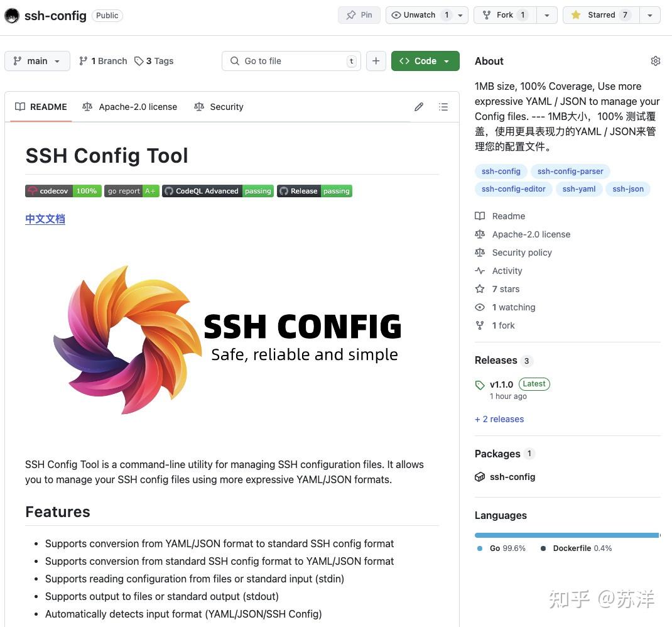Click the SSH Config Tool heading
This screenshot has height=627, width=672.
coord(107,156)
